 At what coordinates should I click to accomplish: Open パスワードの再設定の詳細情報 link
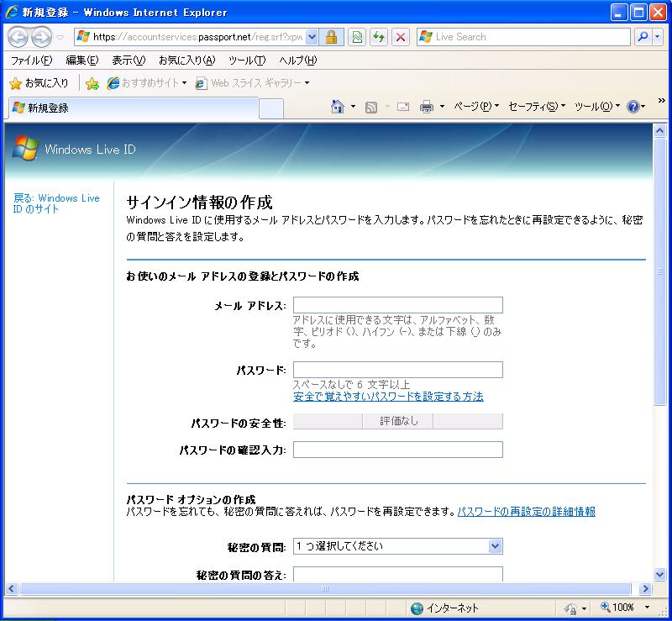pyautogui.click(x=527, y=511)
